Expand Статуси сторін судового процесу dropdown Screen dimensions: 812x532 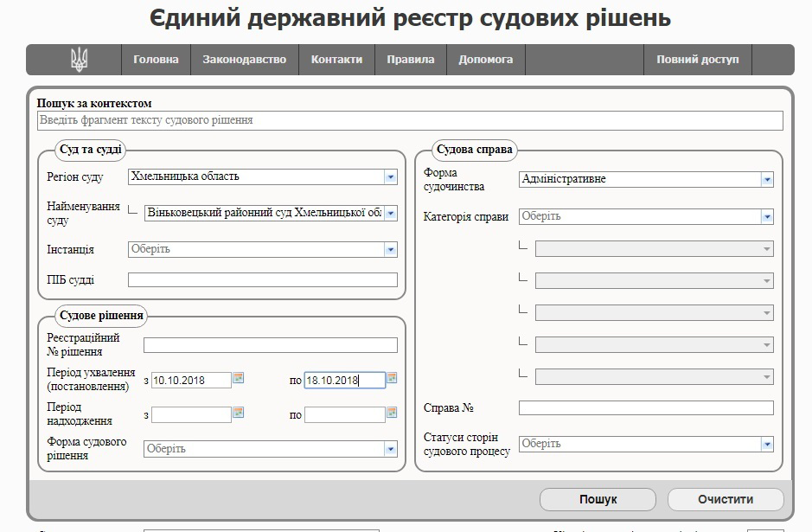[x=766, y=444]
